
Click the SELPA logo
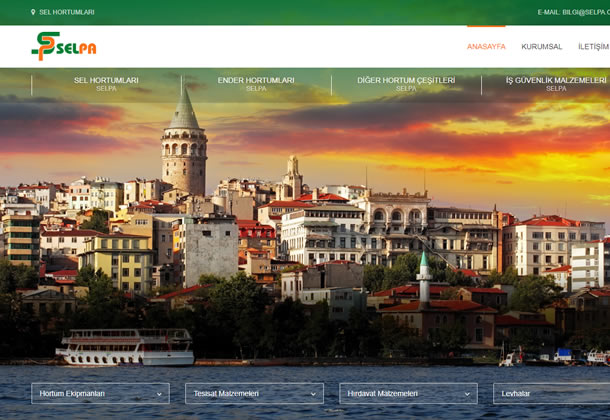click(64, 46)
